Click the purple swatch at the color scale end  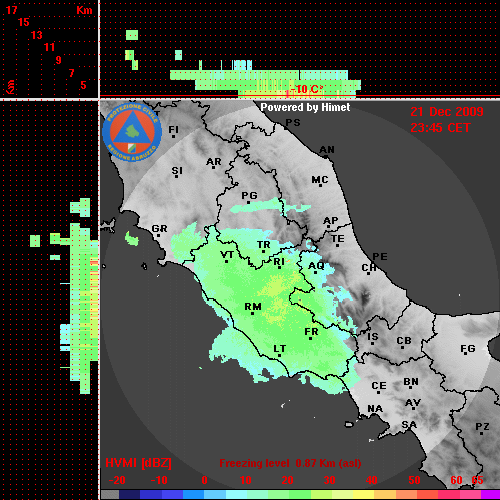491,495
